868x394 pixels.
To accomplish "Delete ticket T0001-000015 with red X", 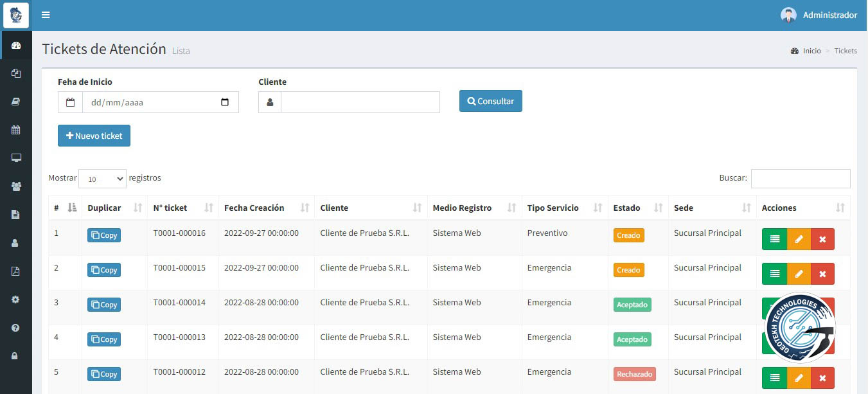I will click(822, 274).
